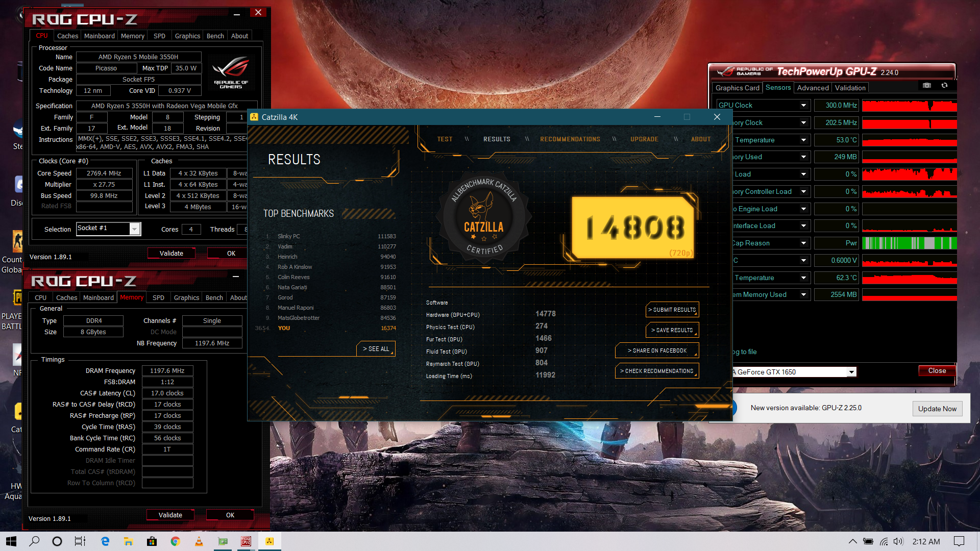
Task: Click the ROG Republic of Gamers logo in CPU-Z
Action: (231, 72)
